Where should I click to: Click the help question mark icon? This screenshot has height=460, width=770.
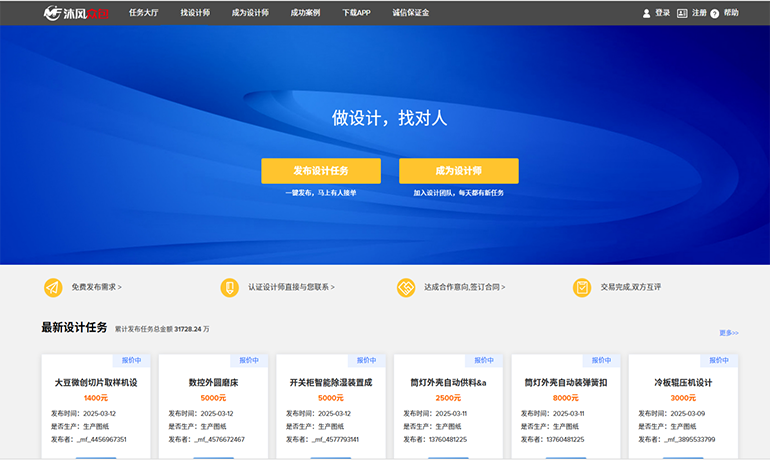(714, 14)
